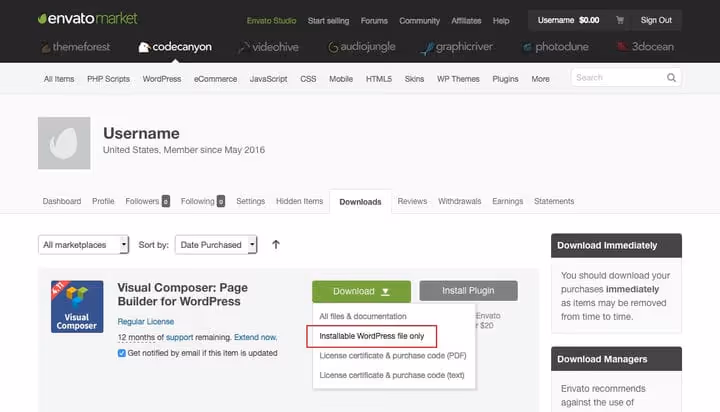720x412 pixels.
Task: Switch to the Following tab
Action: point(197,201)
